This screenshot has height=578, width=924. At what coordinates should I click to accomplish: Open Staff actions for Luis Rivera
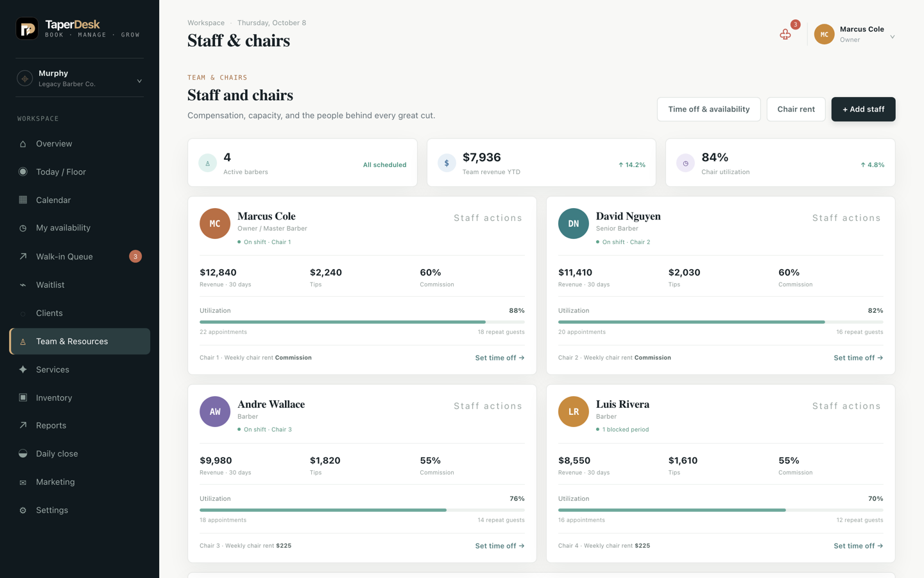click(x=846, y=406)
